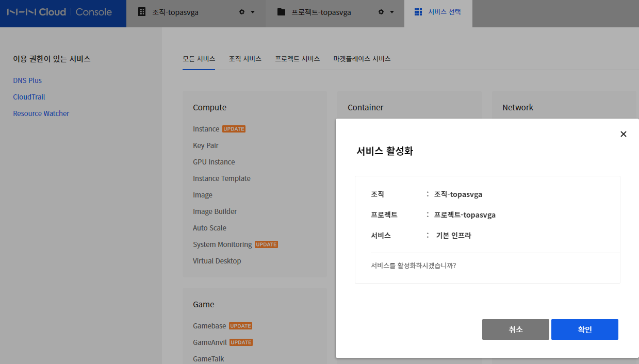Switch to 모든 서비스 tab
The height and width of the screenshot is (364, 639).
[199, 59]
